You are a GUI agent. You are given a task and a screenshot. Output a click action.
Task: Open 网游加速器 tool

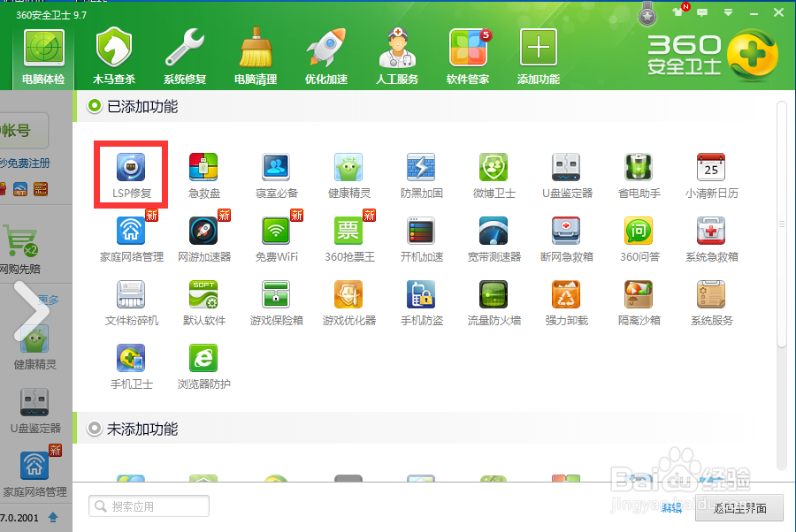(203, 239)
